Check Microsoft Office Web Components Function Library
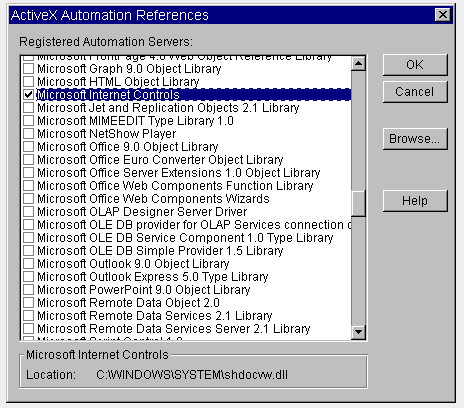464x408 pixels. 29,186
